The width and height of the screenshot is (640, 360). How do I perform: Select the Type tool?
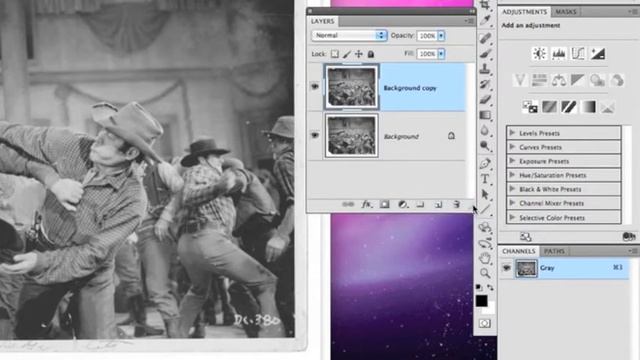[x=485, y=179]
